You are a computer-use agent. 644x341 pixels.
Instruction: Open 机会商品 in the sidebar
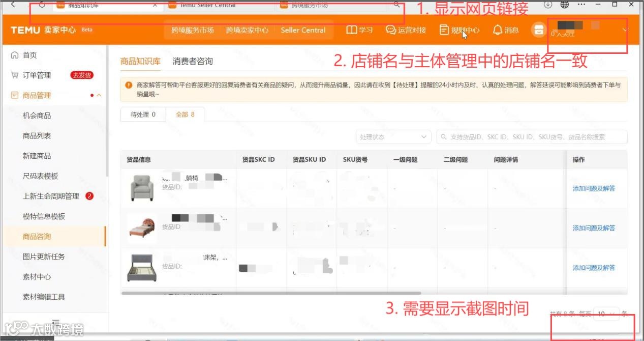point(37,116)
